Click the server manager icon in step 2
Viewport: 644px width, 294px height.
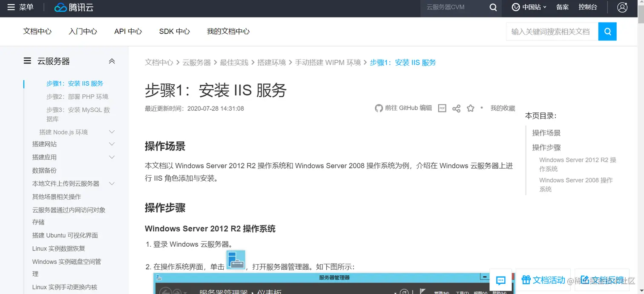[x=236, y=260]
